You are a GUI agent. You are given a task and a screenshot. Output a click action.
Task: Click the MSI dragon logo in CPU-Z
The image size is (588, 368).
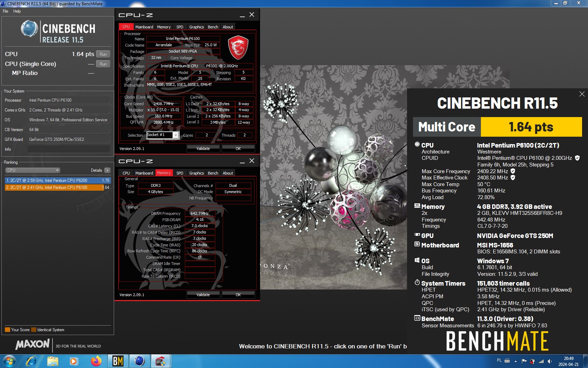point(238,48)
